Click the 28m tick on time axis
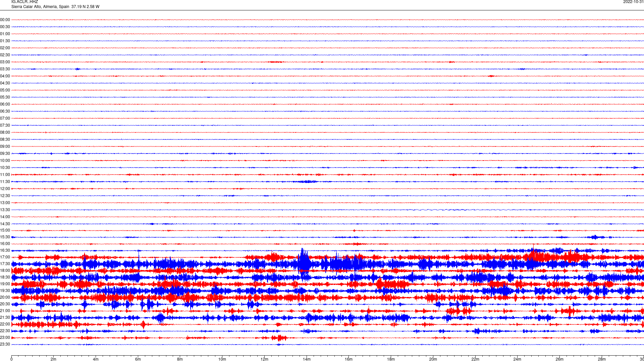 pyautogui.click(x=602, y=359)
